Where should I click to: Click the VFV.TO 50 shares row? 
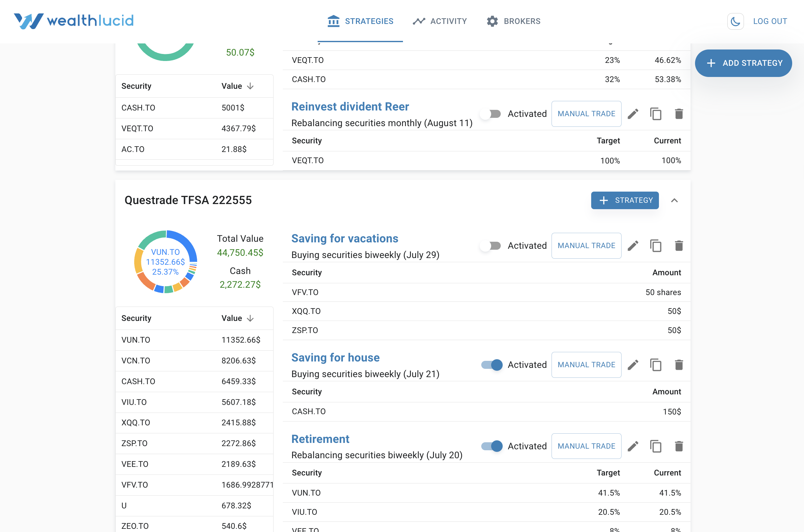487,293
